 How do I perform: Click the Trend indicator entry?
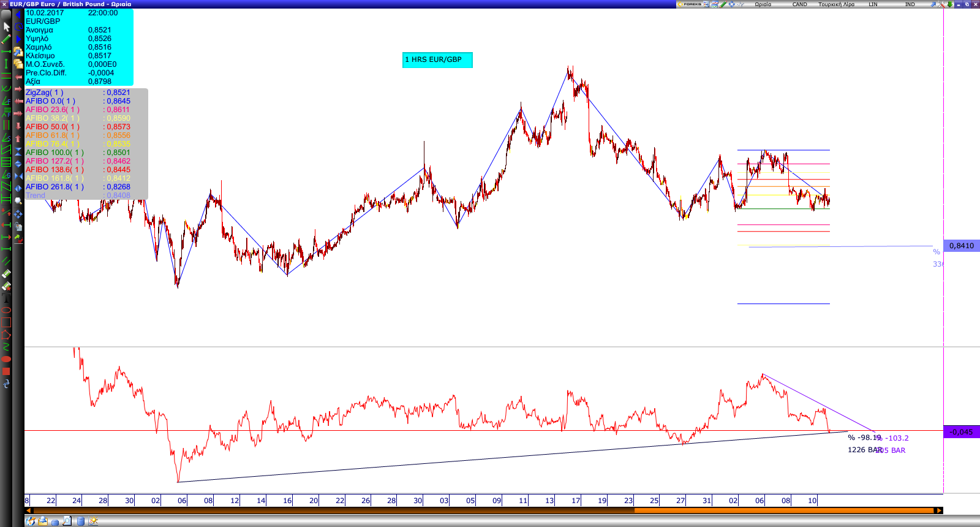36,195
